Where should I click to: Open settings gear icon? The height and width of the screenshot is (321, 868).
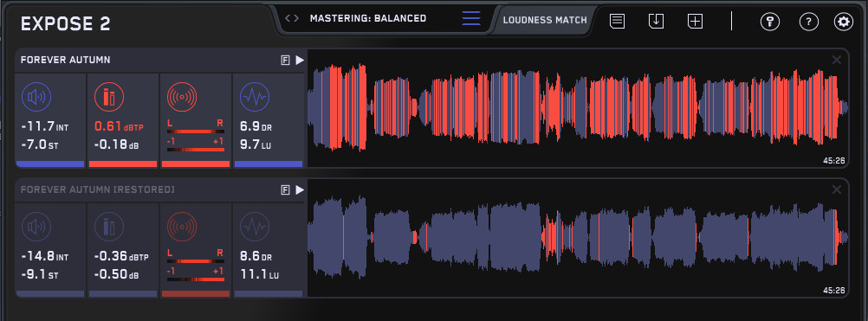(x=844, y=22)
